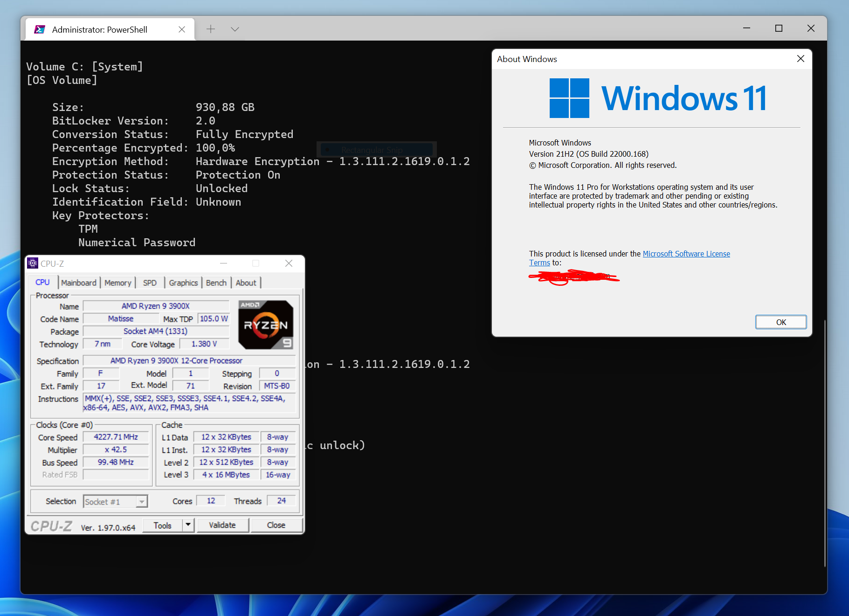The image size is (849, 616).
Task: Expand the Tools dropdown arrow
Action: 188,525
